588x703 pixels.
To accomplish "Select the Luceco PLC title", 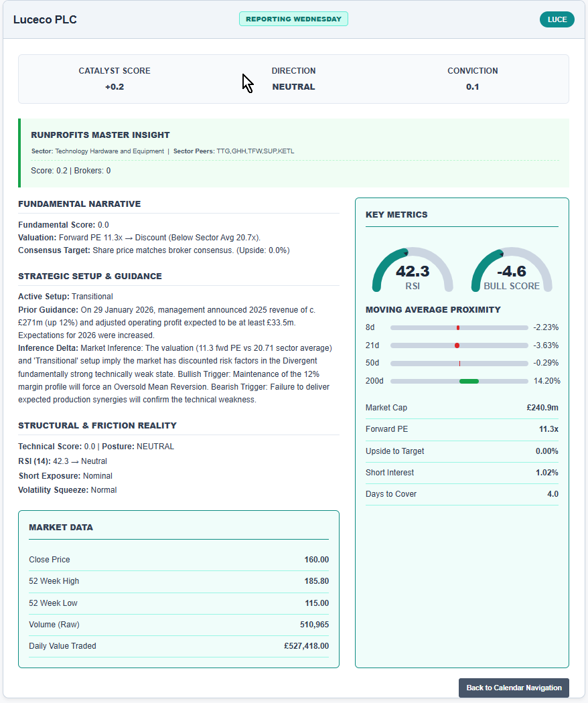I will (45, 19).
